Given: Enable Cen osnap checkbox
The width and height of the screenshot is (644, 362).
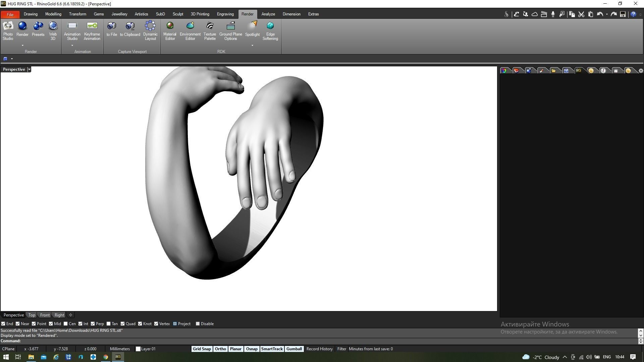Looking at the screenshot, I should [x=65, y=324].
